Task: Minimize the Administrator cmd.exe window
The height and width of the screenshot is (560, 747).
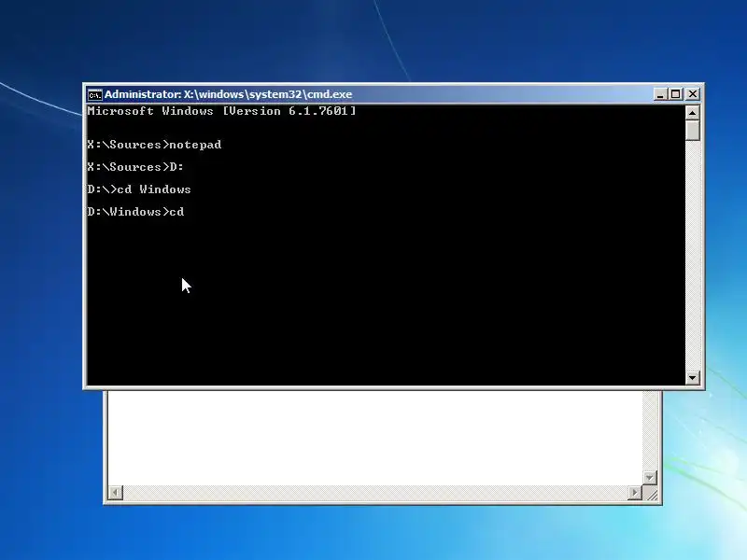Action: (x=660, y=94)
